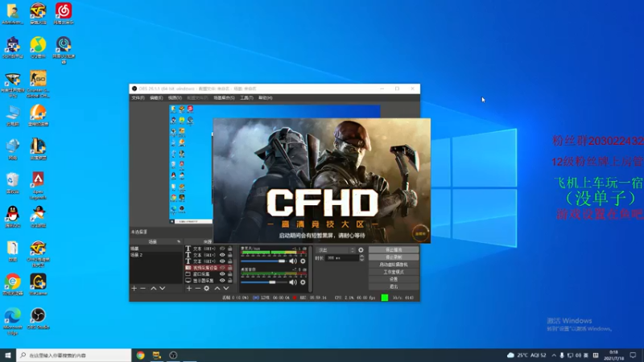The width and height of the screenshot is (644, 362).
Task: Select the Recycle Bin desktop icon
Action: click(x=13, y=183)
